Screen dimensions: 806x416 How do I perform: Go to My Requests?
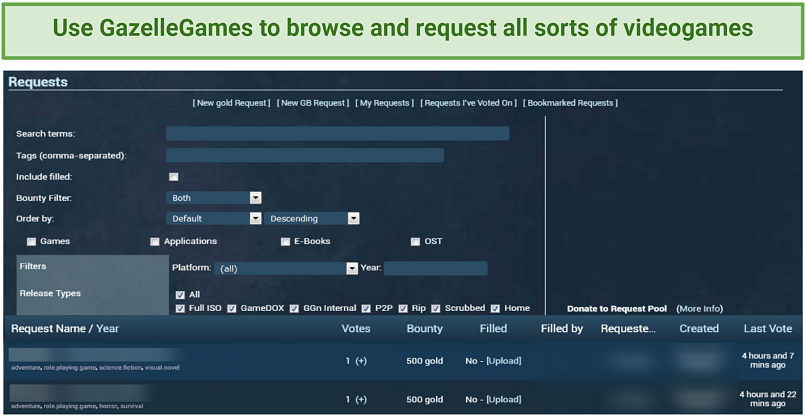tap(384, 103)
